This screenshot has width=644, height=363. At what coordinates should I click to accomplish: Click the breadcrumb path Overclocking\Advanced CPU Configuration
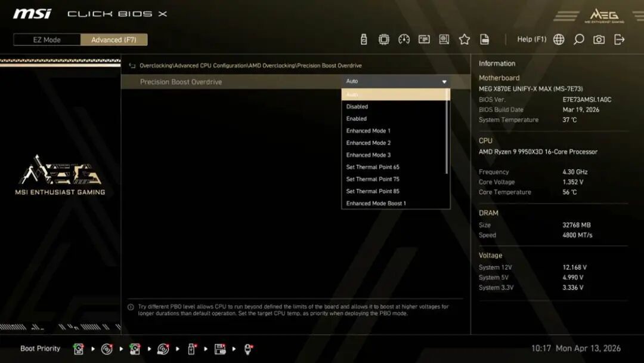pos(193,66)
